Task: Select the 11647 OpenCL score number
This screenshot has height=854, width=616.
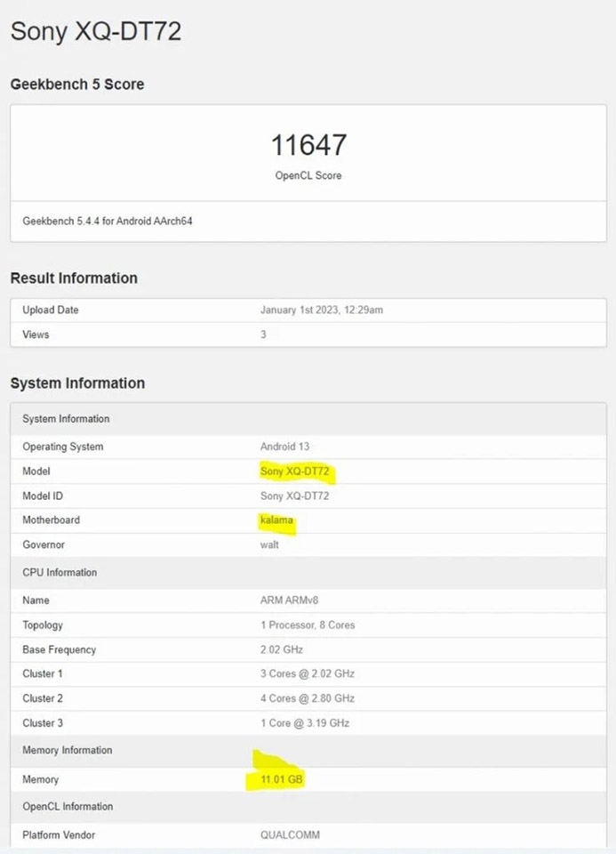Action: point(308,145)
